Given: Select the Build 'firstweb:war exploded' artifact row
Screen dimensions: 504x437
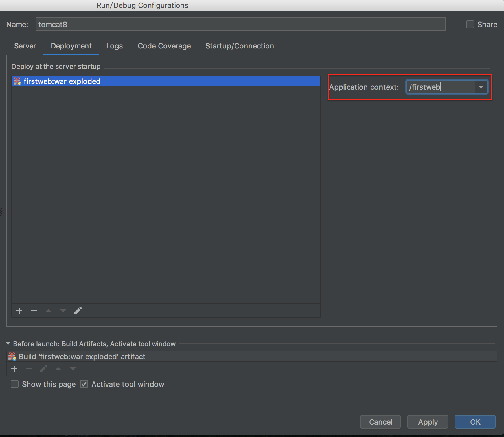Looking at the screenshot, I should pos(82,357).
